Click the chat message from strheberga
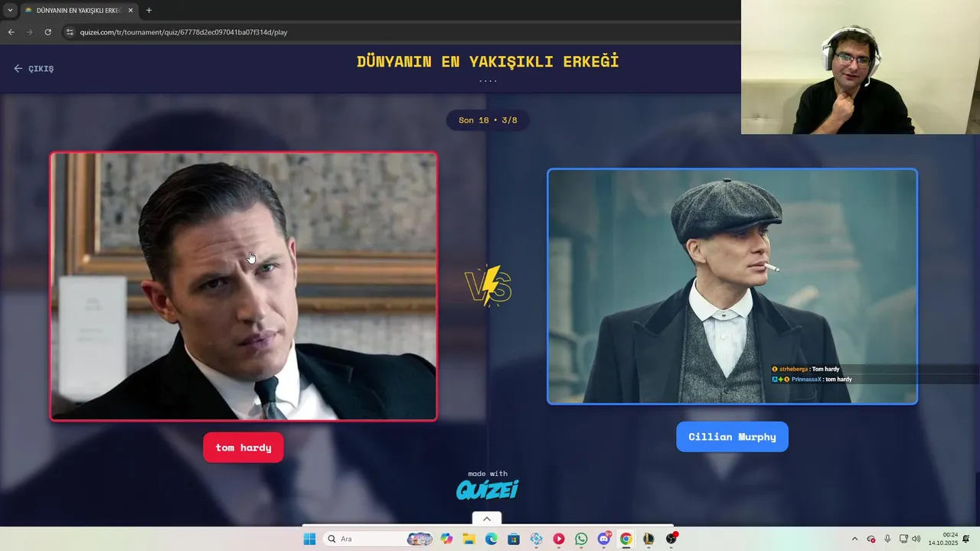 (x=805, y=369)
